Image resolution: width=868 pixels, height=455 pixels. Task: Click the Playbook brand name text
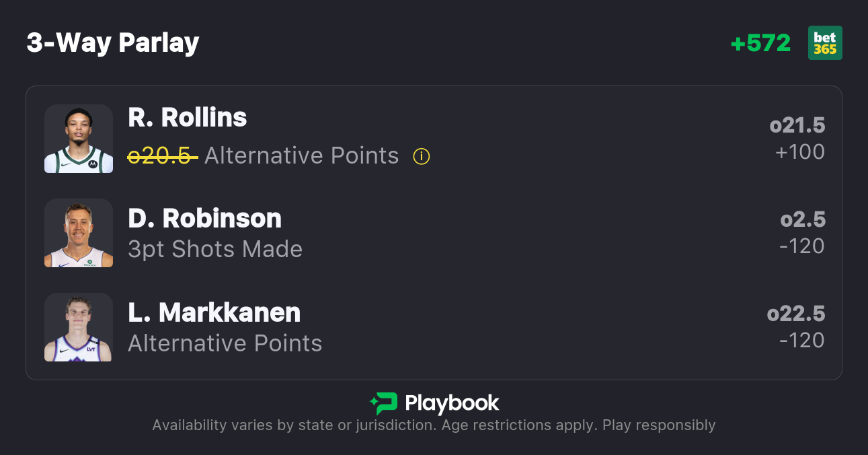[452, 403]
